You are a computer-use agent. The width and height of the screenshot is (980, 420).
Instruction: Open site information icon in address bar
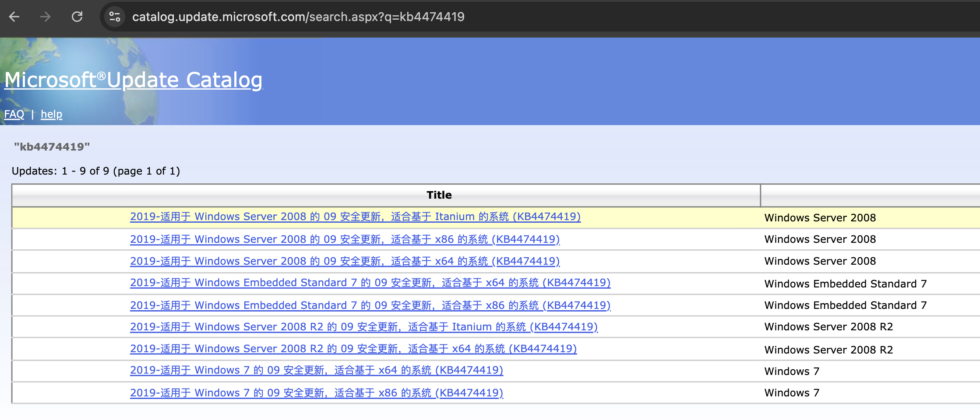point(115,17)
